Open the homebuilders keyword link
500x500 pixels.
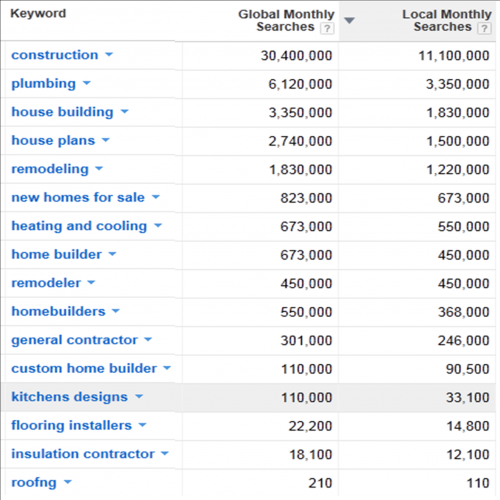[58, 311]
